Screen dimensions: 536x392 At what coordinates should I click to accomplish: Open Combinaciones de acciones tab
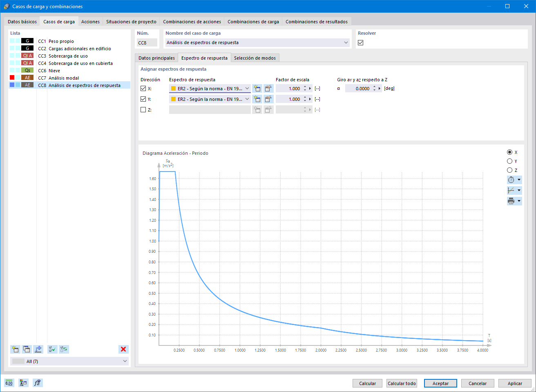click(x=192, y=22)
